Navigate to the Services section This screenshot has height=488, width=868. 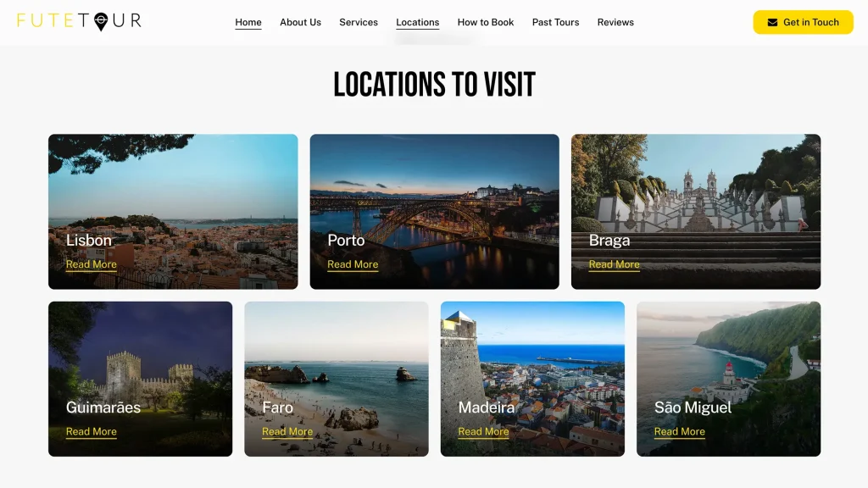[359, 22]
